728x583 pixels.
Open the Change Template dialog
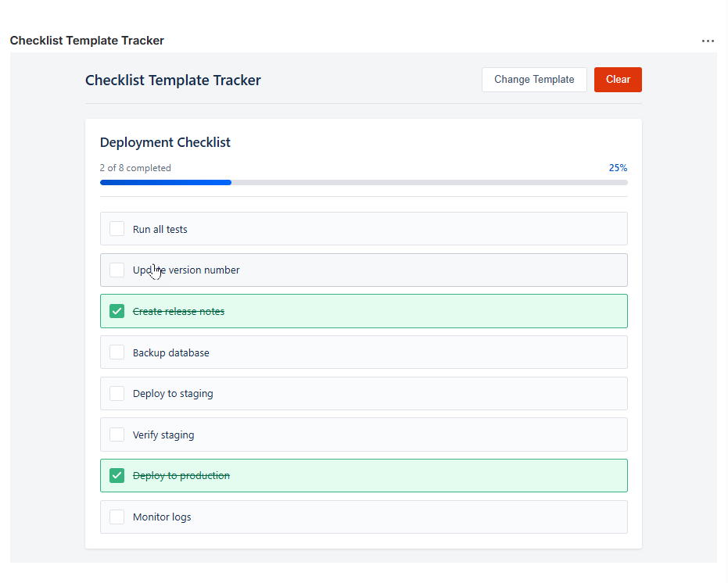point(534,79)
